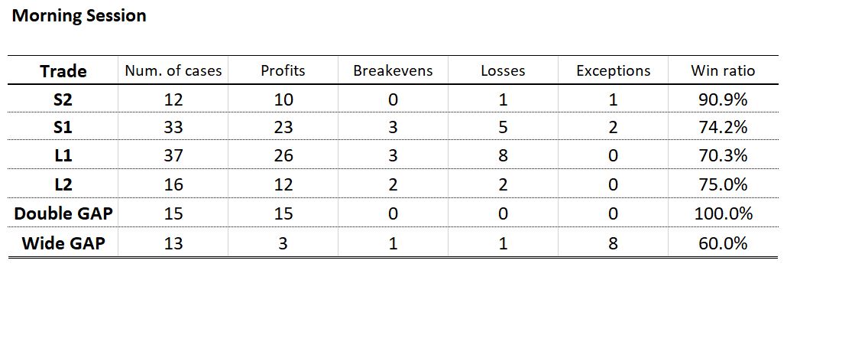The height and width of the screenshot is (342, 868).
Task: Click the Double GAP row label
Action: click(63, 213)
